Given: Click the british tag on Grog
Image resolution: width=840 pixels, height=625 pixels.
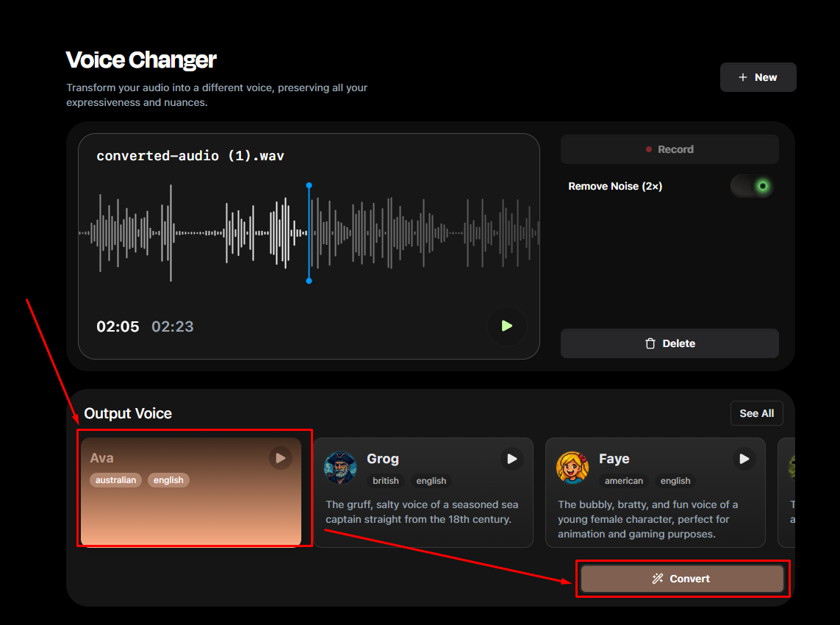Looking at the screenshot, I should coord(386,481).
